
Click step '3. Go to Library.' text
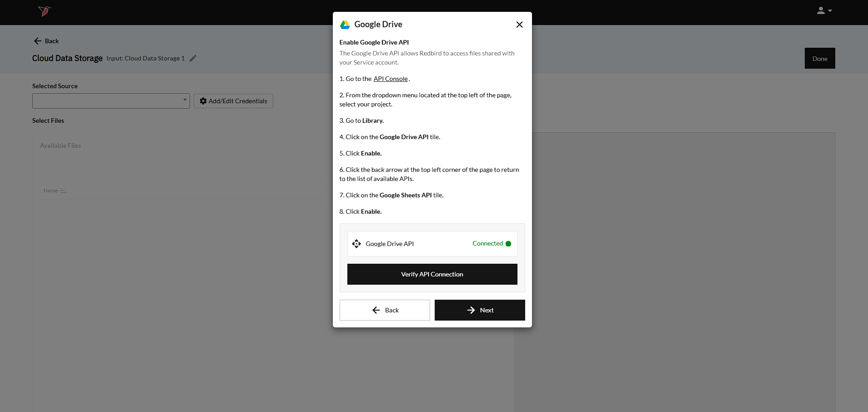click(361, 121)
